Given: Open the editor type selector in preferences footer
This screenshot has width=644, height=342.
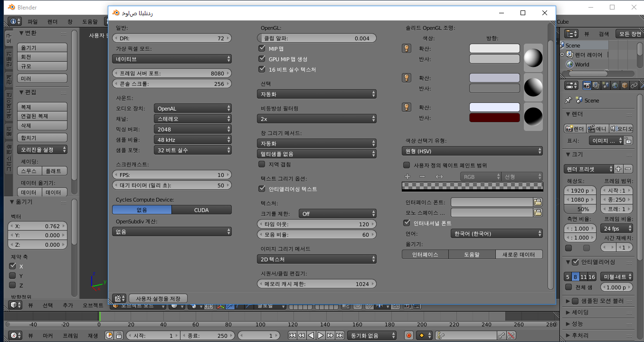Looking at the screenshot, I should (119, 298).
